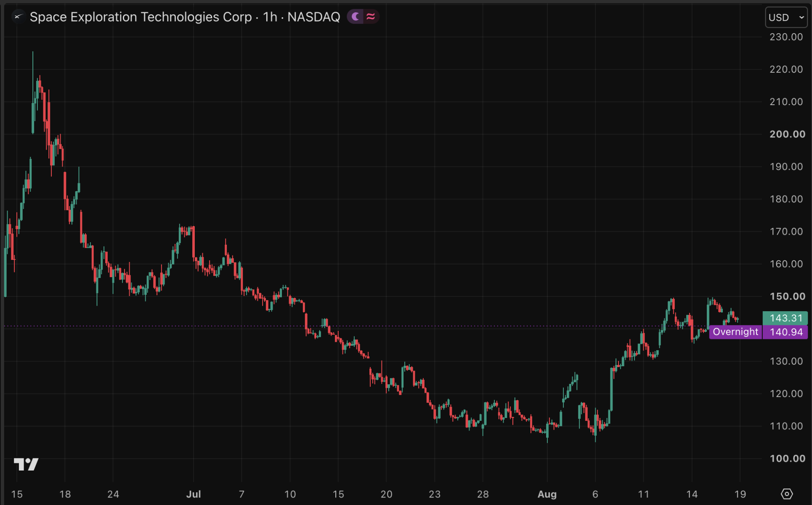Screen dimensions: 812x505
Task: Open the USD currency dropdown
Action: (786, 17)
